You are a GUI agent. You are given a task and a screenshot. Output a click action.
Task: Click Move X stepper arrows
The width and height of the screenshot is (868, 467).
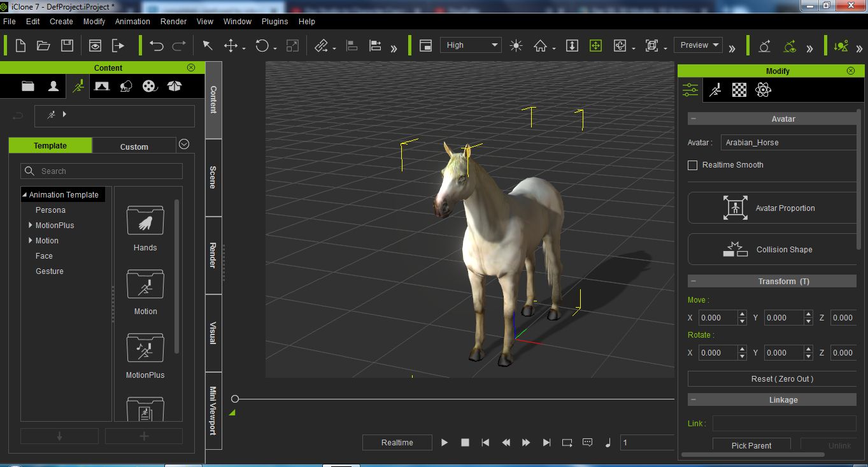pos(742,318)
